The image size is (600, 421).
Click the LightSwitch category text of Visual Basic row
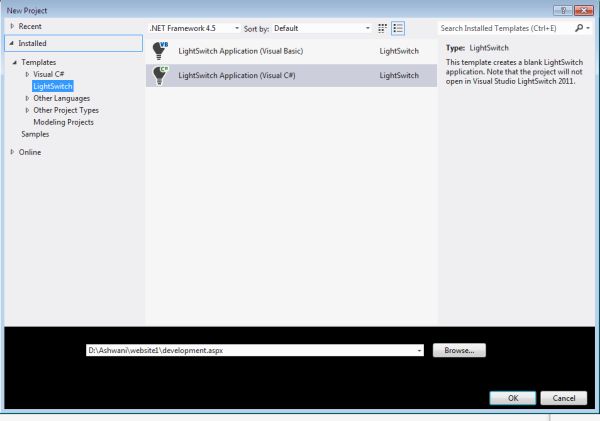(399, 51)
